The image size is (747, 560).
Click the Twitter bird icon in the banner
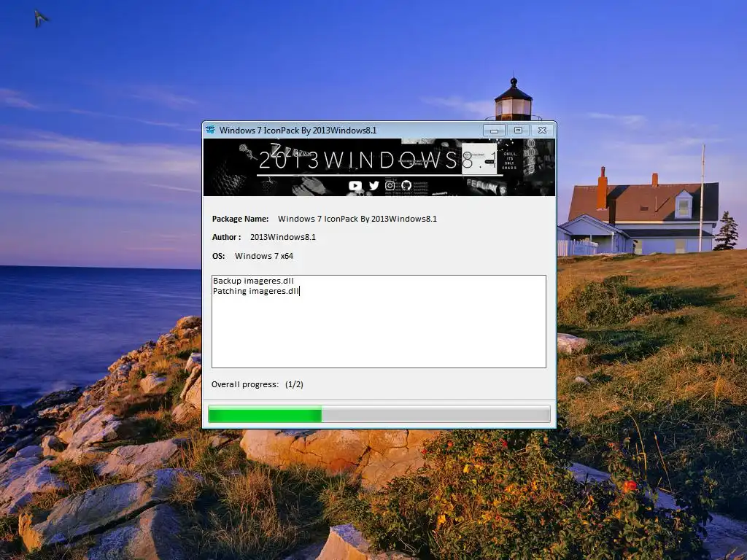[x=374, y=185]
